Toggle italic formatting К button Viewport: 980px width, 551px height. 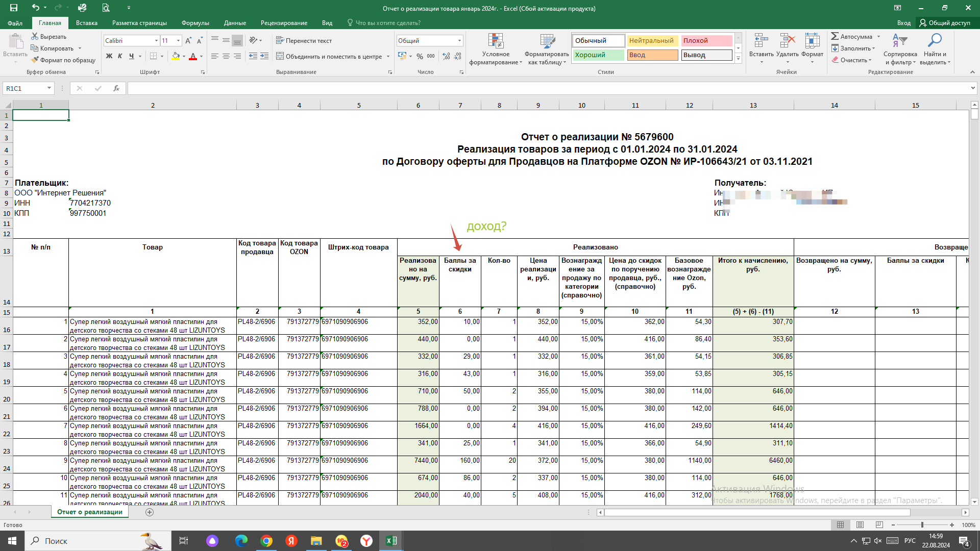point(120,56)
